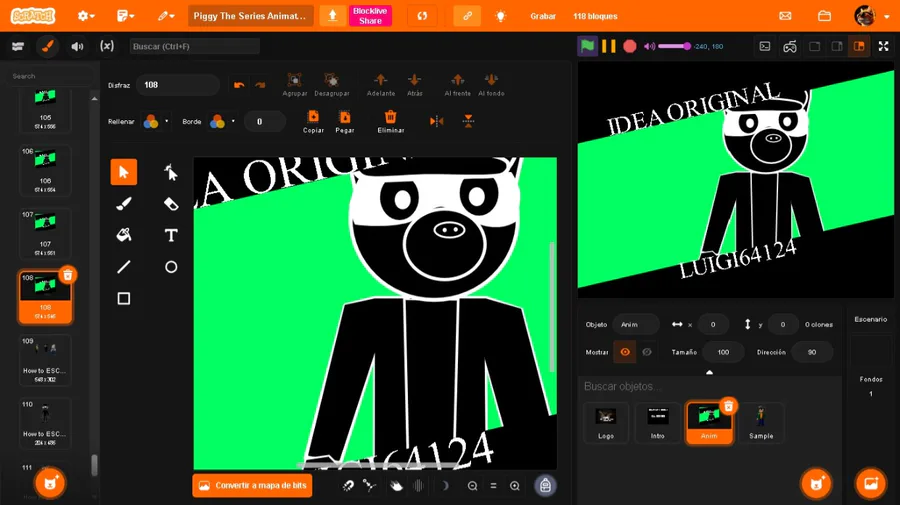Show the sprite with eye icon
Viewport: 900px width, 505px height.
tap(625, 352)
